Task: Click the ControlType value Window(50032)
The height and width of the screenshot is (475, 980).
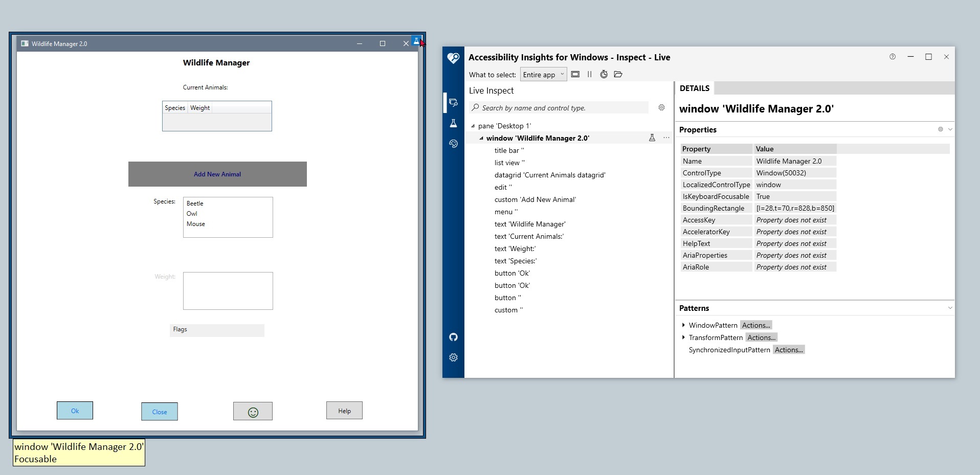Action: (x=795, y=173)
